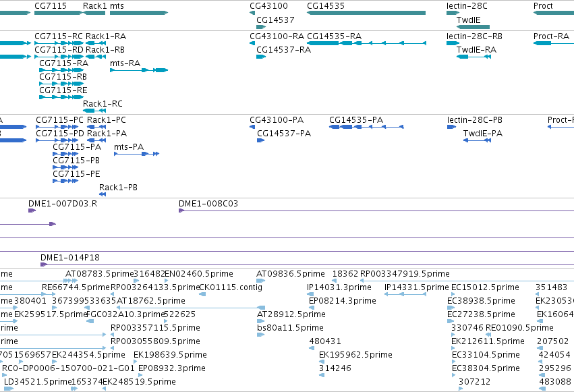
Task: Select the CG7115-PB protein label
Action: (x=76, y=161)
